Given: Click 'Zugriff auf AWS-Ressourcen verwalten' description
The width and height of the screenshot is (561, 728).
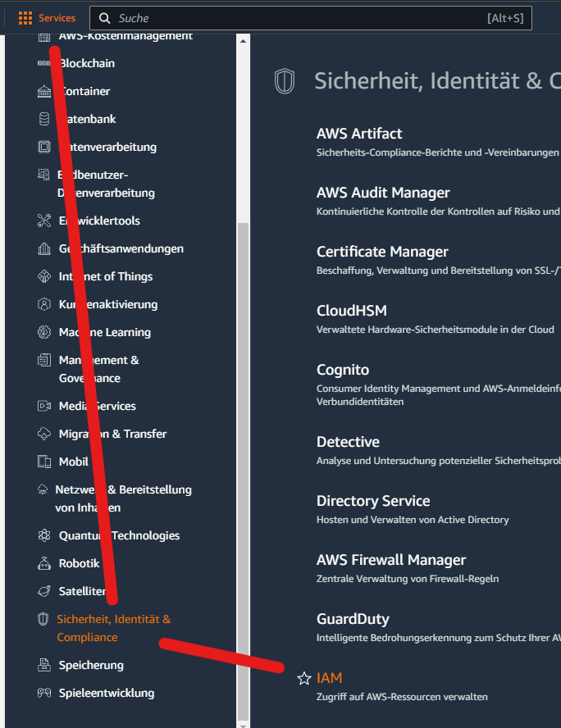Looking at the screenshot, I should (402, 696).
